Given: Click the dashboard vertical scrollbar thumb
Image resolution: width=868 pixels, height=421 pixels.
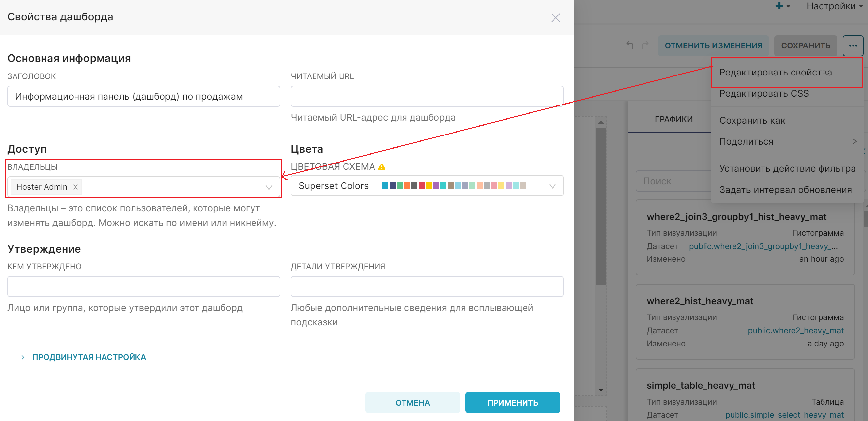Looking at the screenshot, I should click(x=601, y=206).
